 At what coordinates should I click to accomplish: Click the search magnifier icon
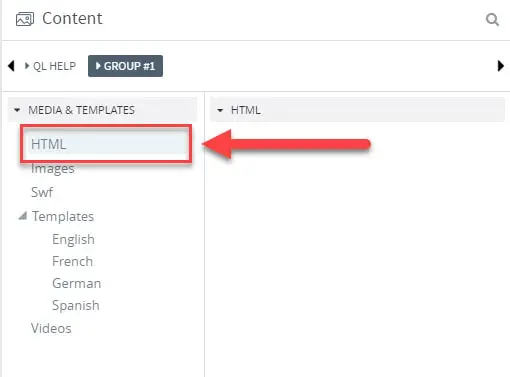click(x=492, y=19)
